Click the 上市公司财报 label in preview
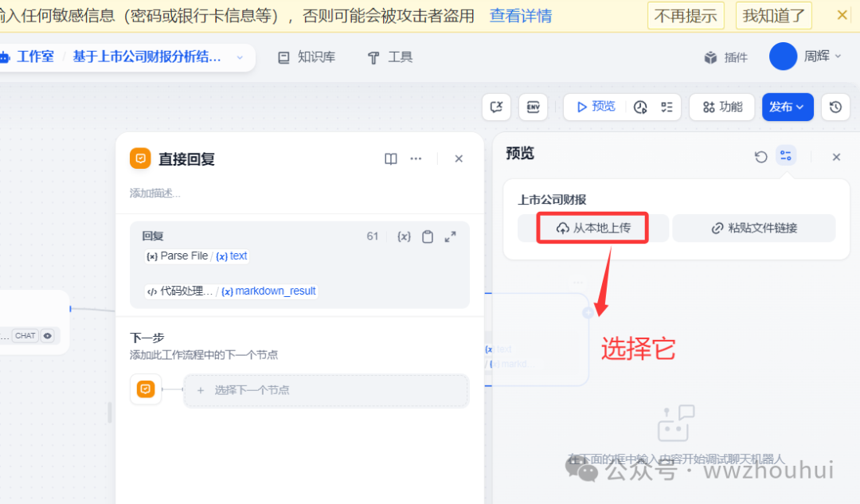 [x=552, y=200]
